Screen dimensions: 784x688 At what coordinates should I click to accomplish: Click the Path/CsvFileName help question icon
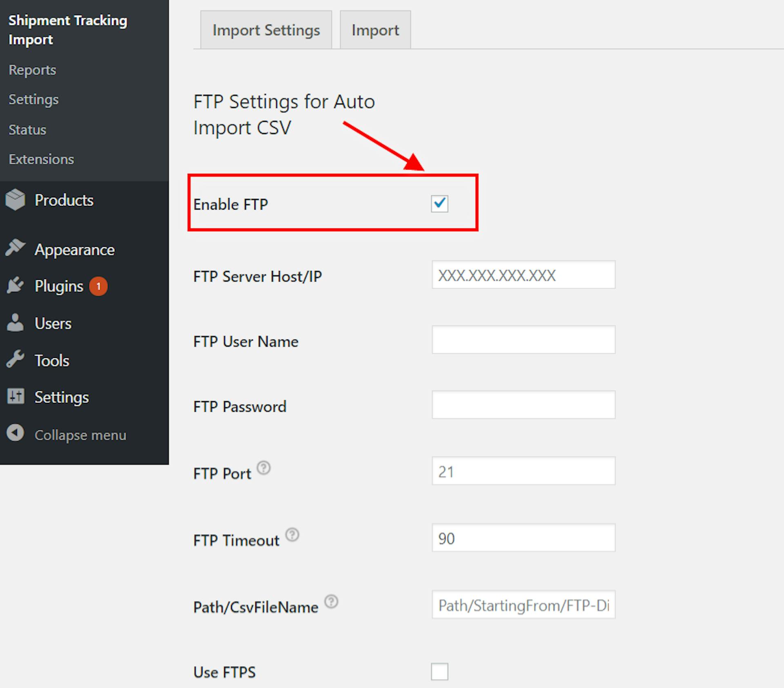(331, 602)
